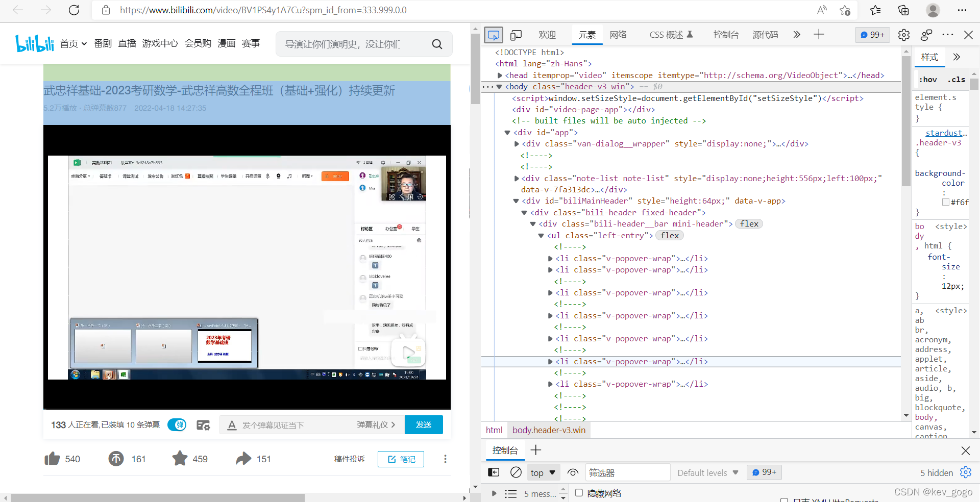The height and width of the screenshot is (502, 980).
Task: Toggle device emulation icon in DevTools
Action: (x=516, y=35)
